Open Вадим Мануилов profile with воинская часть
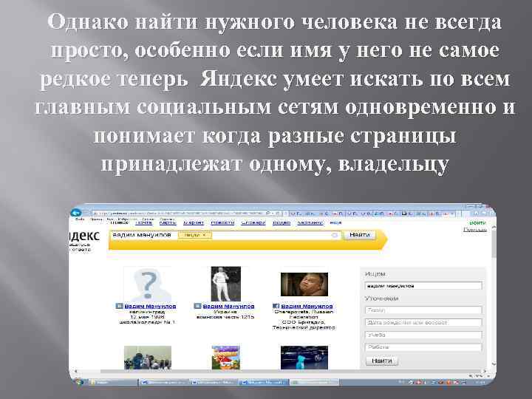This screenshot has width=532, height=399. point(228,306)
